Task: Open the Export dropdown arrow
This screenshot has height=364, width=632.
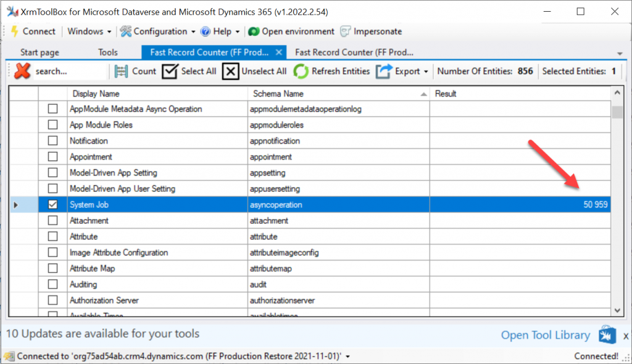Action: 426,72
